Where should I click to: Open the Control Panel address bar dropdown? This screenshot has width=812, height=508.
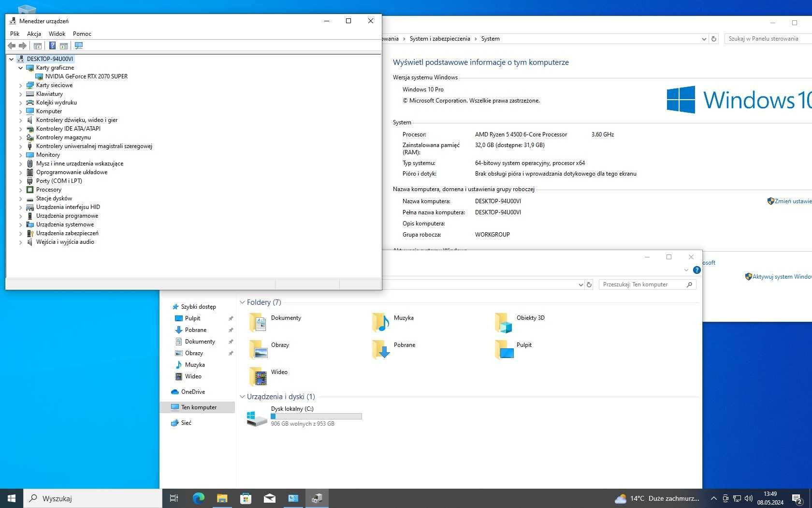pos(704,39)
